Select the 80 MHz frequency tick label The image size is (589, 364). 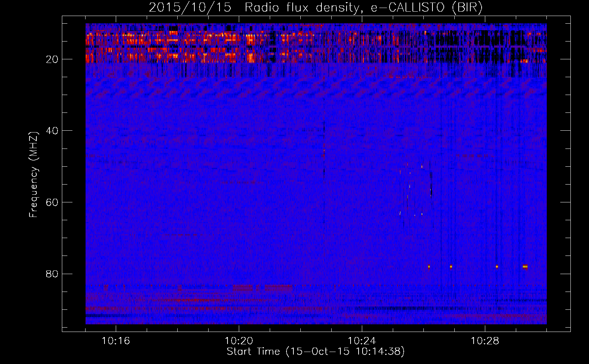52,274
